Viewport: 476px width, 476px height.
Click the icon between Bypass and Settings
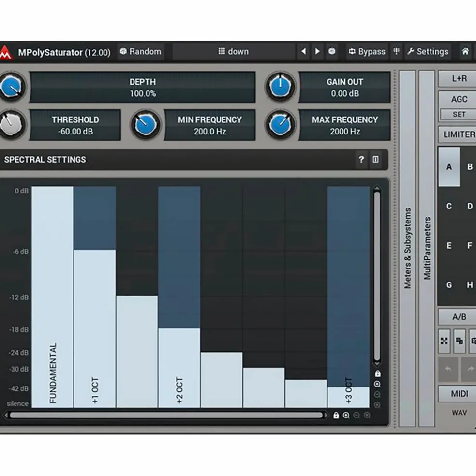click(396, 51)
